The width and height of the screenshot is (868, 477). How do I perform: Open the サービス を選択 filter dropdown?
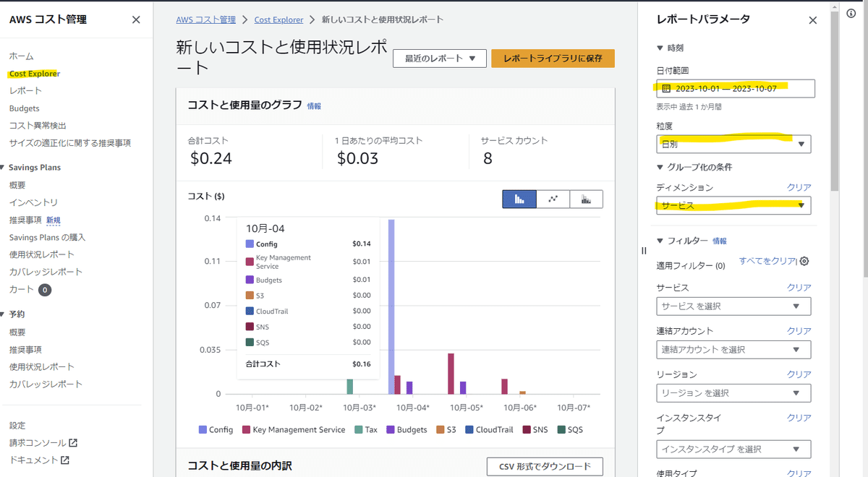[x=733, y=306]
